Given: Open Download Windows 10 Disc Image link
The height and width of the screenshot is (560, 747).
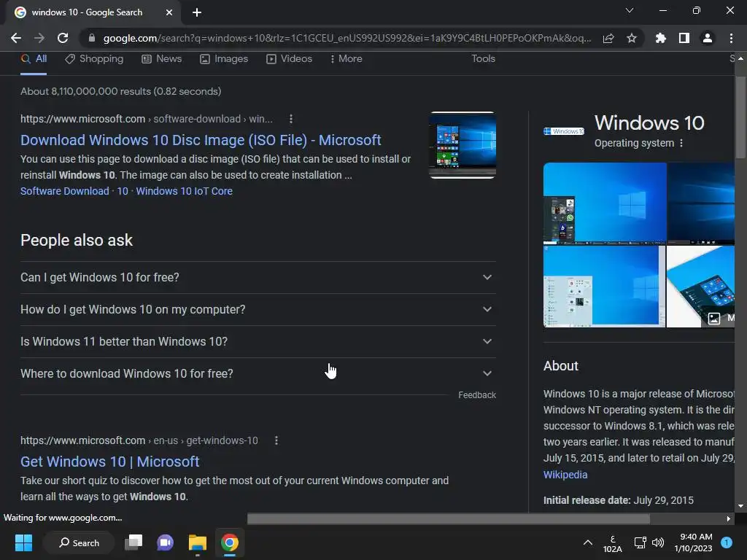Looking at the screenshot, I should [201, 140].
